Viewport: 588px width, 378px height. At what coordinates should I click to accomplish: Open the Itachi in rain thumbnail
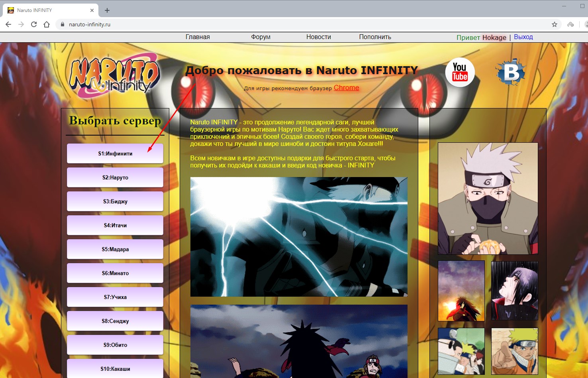515,291
